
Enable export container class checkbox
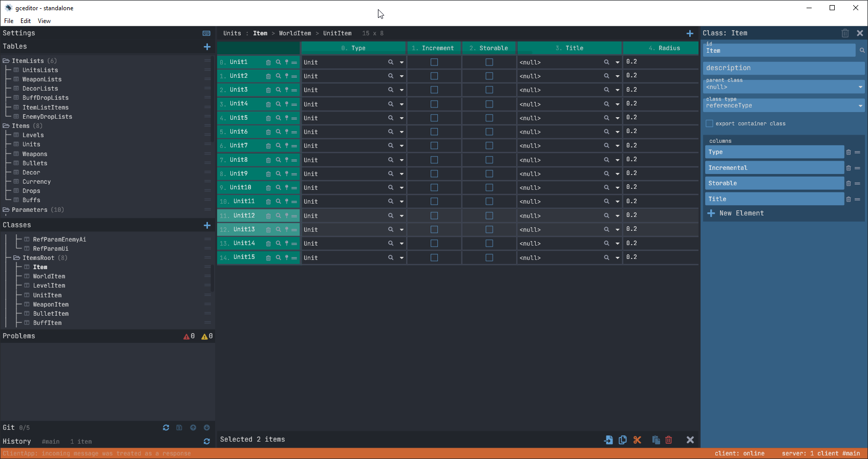709,123
